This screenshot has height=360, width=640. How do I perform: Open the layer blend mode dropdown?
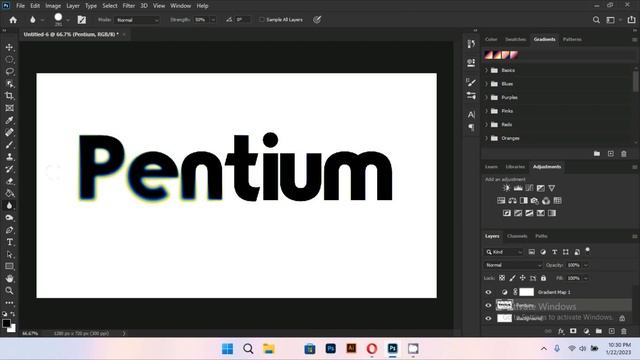pos(513,265)
